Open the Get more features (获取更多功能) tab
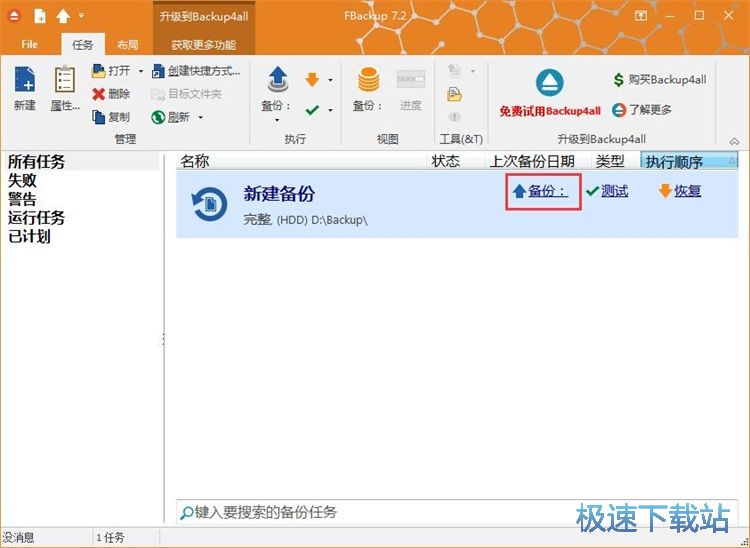Screen dimensions: 750x548 tap(203, 45)
